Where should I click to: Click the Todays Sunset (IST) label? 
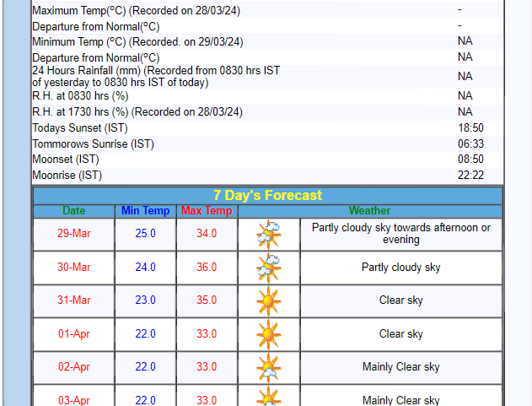(80, 128)
